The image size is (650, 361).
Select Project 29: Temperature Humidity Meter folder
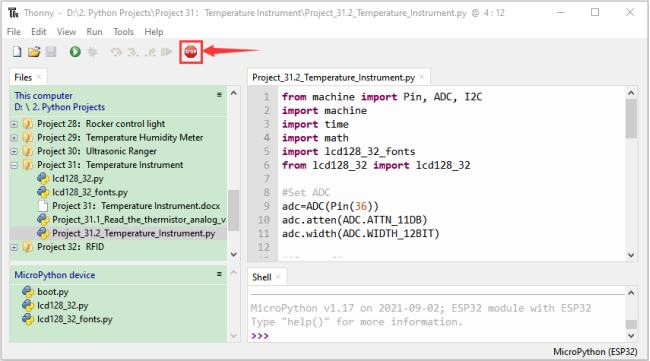pos(120,138)
